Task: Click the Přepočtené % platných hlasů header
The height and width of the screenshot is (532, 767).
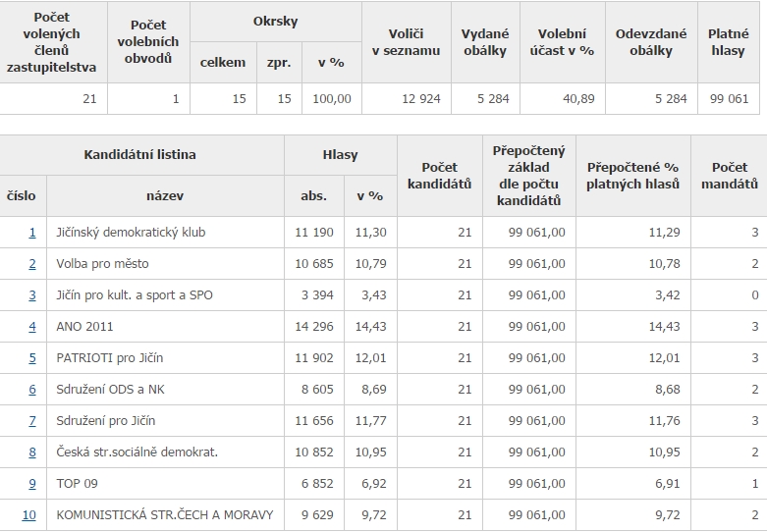Action: coord(632,176)
